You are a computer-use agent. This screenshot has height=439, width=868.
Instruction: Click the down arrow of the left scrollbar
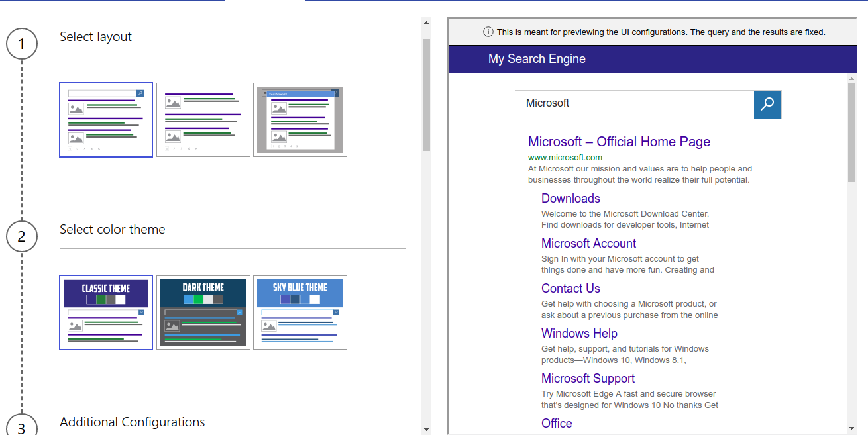425,430
